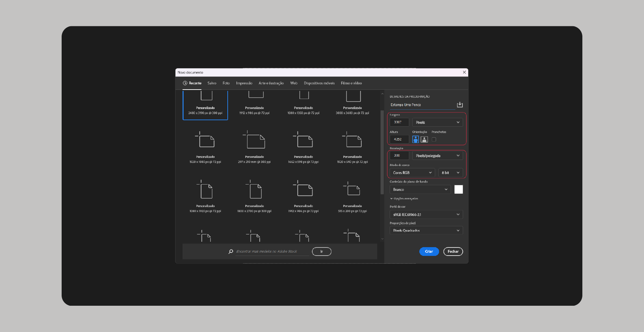
Task: Collapse the Opções avançadas section
Action: (x=404, y=198)
